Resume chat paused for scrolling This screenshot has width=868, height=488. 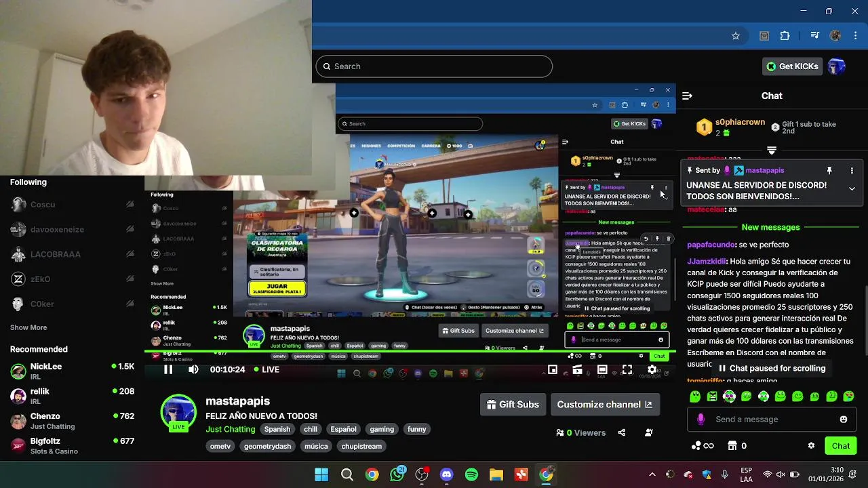point(772,368)
